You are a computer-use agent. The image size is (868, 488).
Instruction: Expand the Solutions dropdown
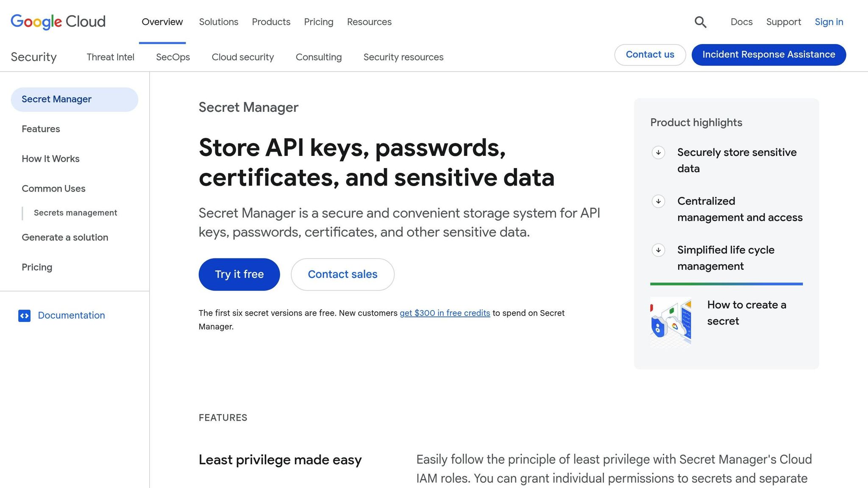[x=219, y=22]
